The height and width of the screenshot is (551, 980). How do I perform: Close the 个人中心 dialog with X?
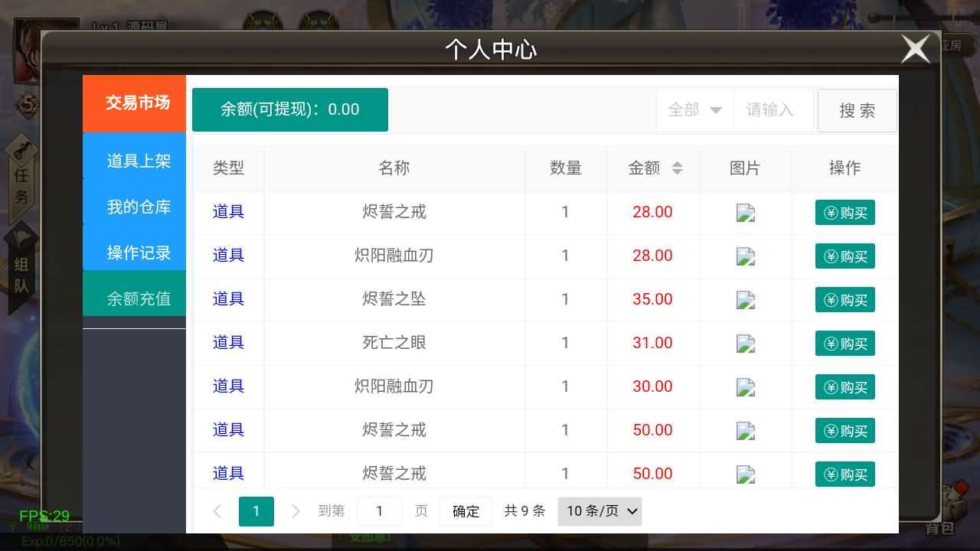(x=915, y=50)
